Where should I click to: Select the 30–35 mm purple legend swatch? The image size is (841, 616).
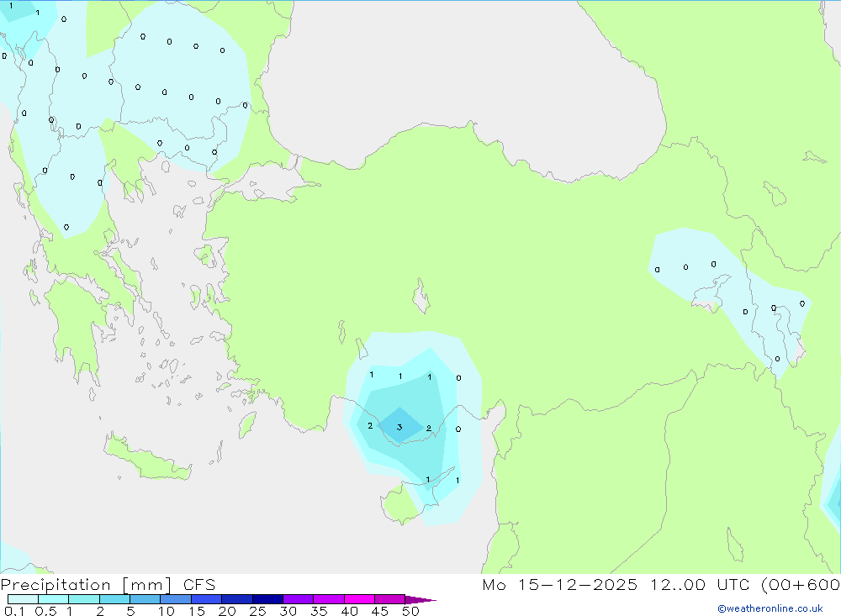click(299, 599)
